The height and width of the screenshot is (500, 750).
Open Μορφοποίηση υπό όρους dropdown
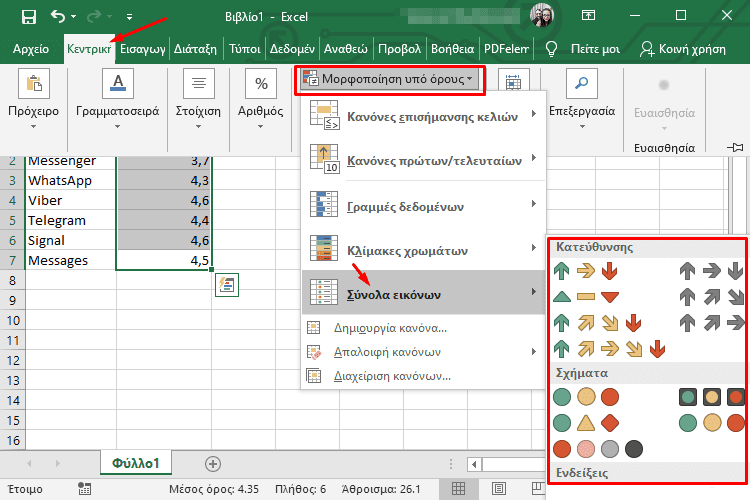[x=389, y=79]
